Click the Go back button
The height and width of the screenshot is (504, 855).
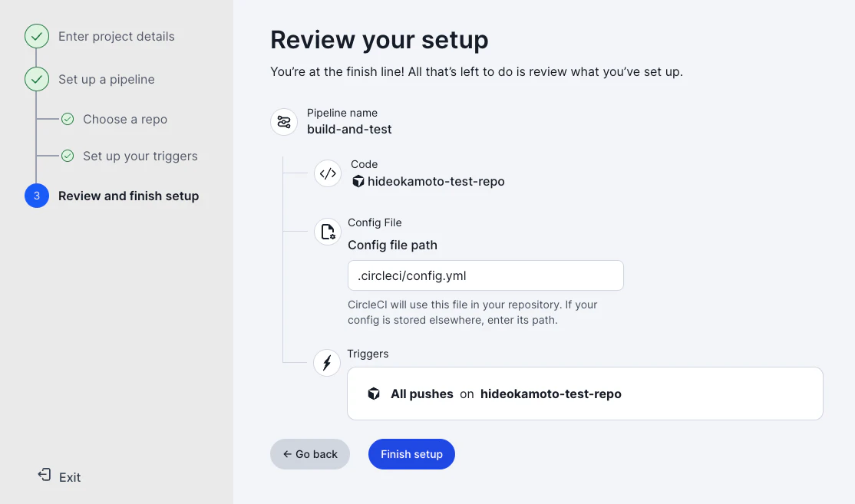tap(310, 454)
